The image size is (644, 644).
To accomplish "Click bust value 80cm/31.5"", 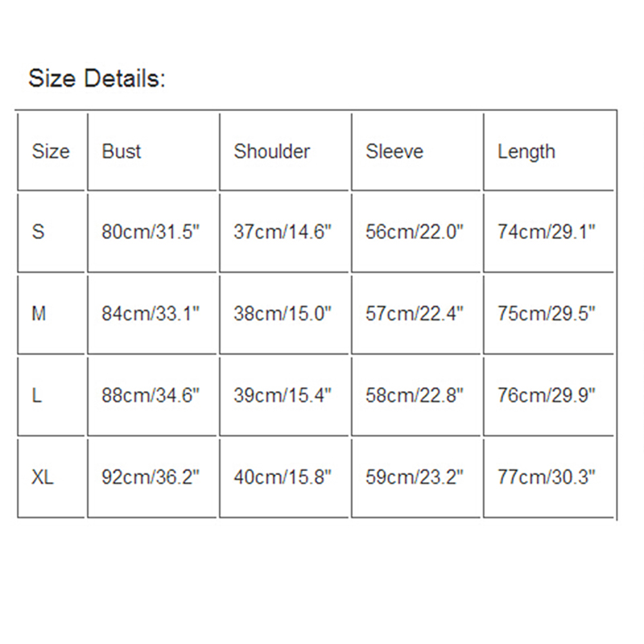I will tap(151, 232).
